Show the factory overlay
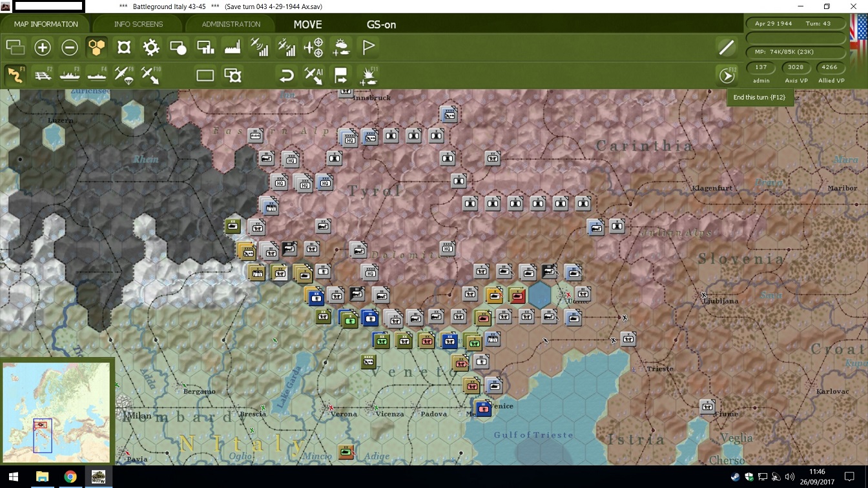 click(232, 47)
